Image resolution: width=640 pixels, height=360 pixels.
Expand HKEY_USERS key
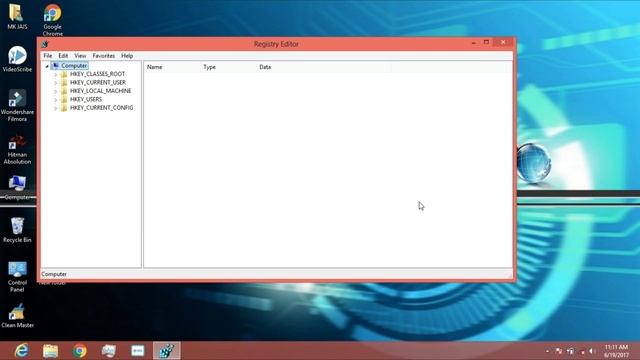pyautogui.click(x=56, y=100)
